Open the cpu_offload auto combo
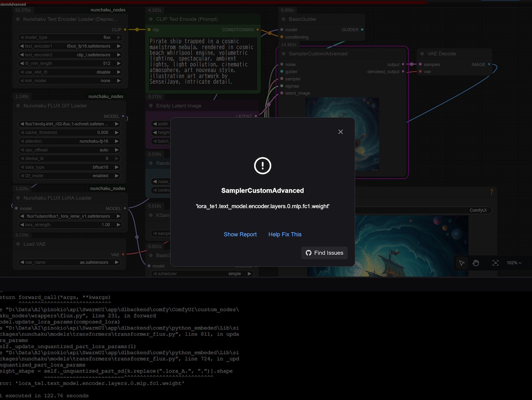 (70, 150)
